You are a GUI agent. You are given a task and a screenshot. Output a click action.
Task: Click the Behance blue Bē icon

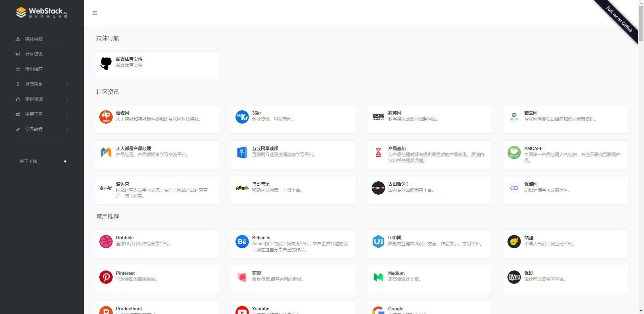point(242,242)
